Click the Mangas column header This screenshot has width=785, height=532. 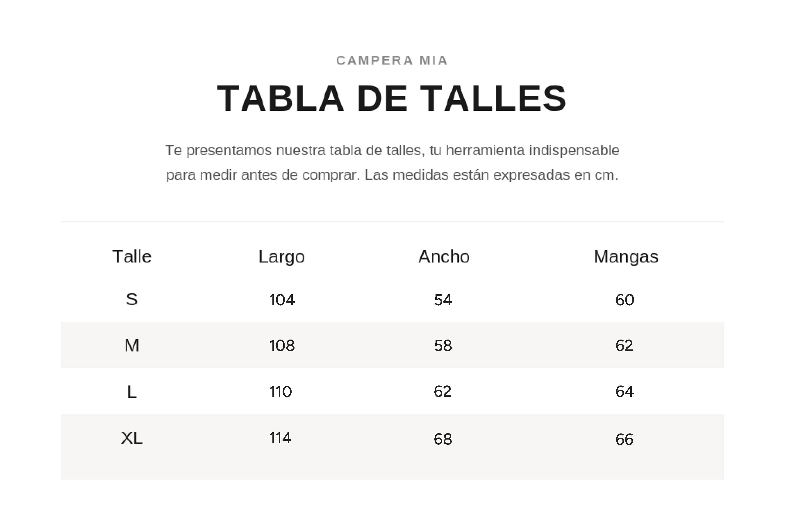626,257
